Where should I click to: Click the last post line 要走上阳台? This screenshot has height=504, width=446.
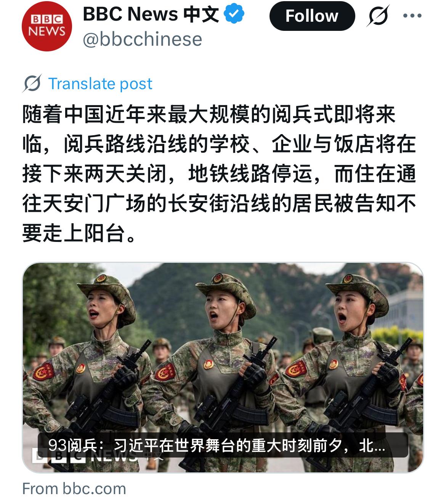[x=79, y=233]
